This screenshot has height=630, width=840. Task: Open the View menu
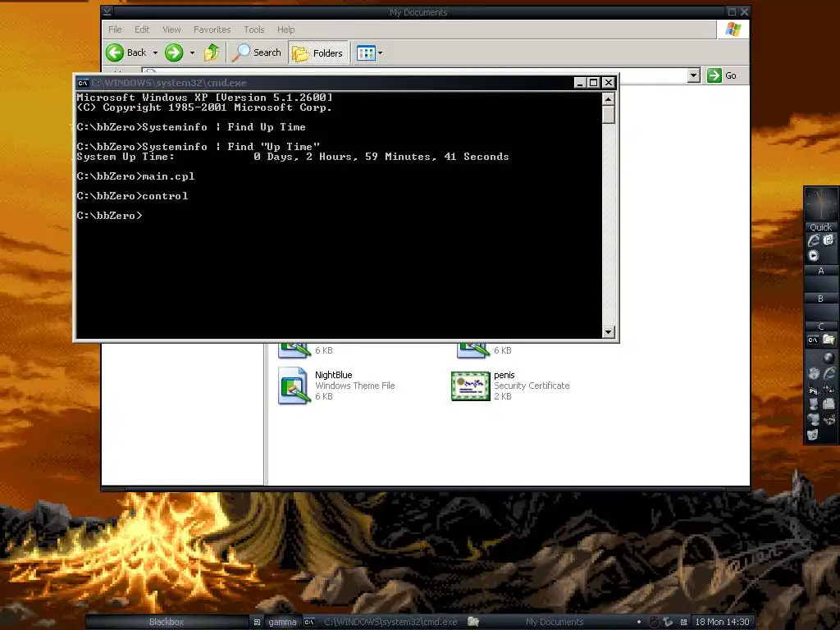click(x=171, y=30)
